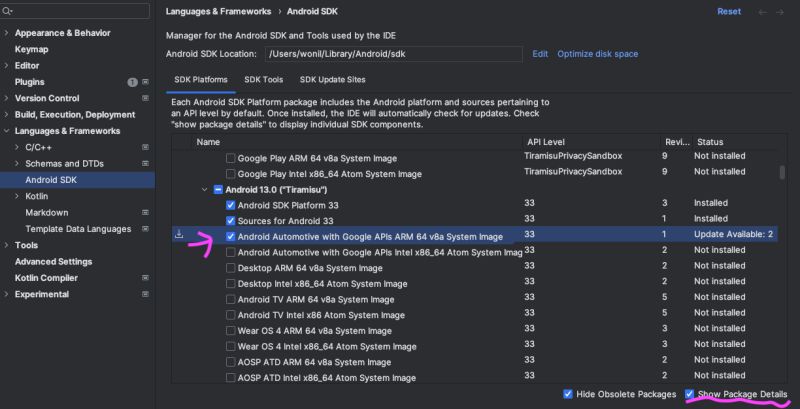Check Google Play ARM 64 v8a System Image

pos(231,159)
